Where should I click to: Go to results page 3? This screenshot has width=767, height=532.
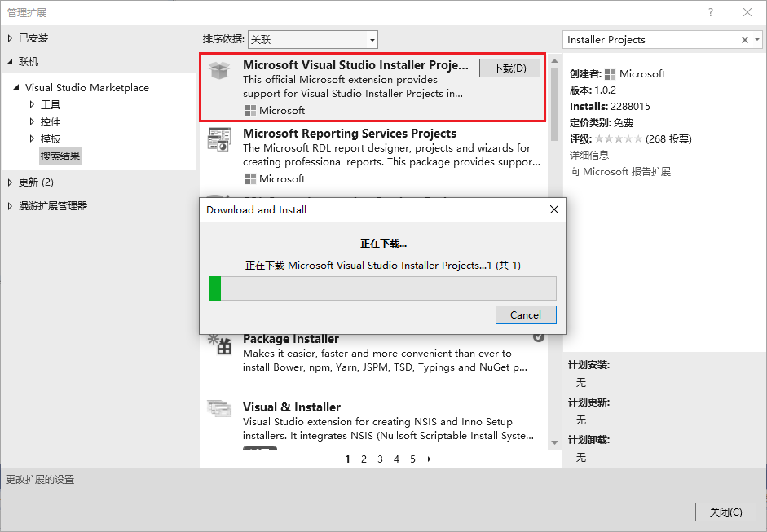(x=380, y=459)
